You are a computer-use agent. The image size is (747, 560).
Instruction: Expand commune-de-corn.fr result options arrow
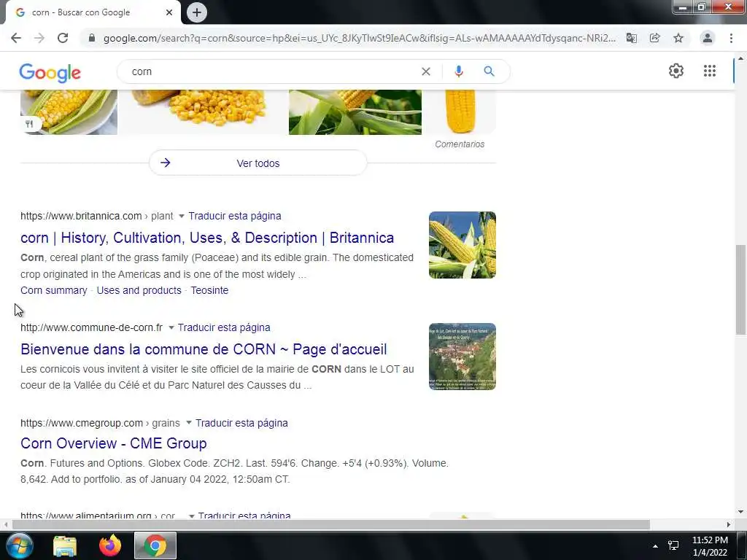tap(171, 327)
